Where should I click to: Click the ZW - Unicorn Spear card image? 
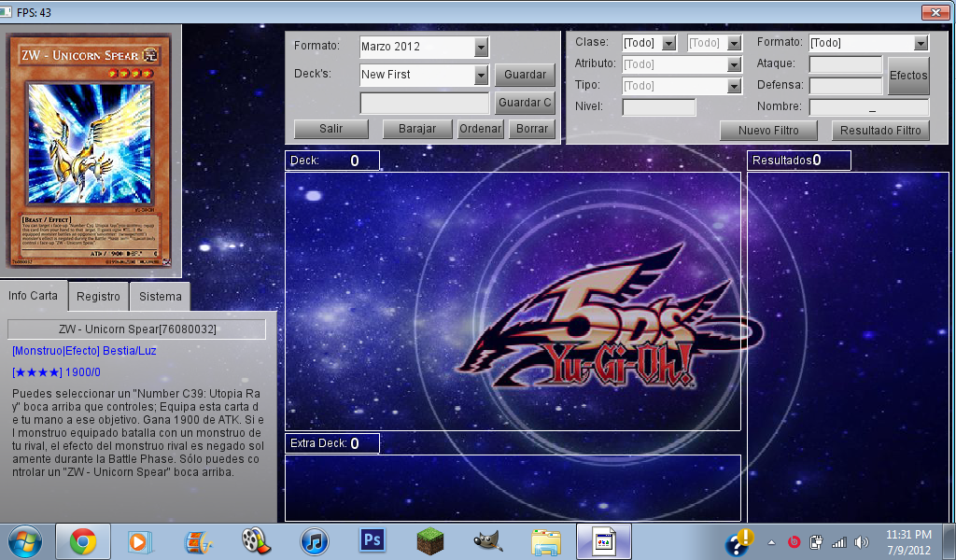(x=89, y=150)
